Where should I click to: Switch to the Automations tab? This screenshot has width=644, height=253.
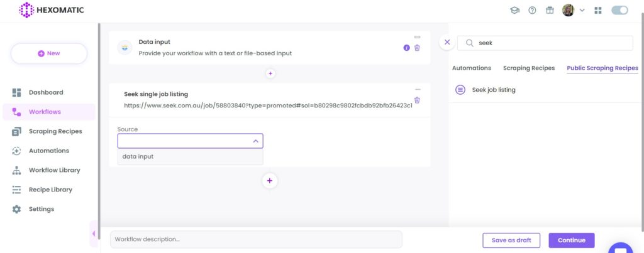(472, 68)
